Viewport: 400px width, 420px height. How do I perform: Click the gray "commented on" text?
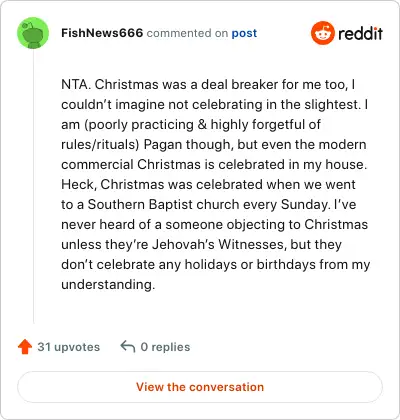click(187, 33)
